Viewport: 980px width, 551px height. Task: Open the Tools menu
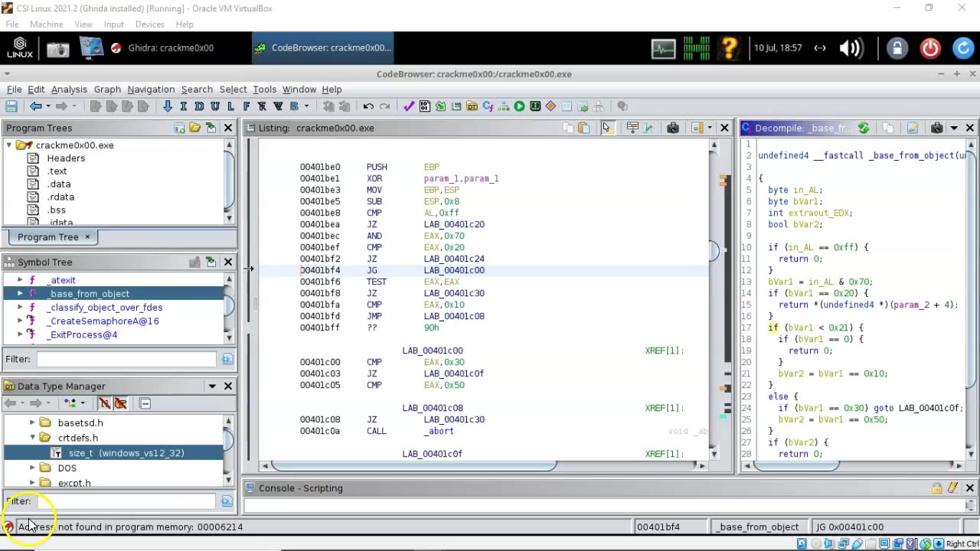pyautogui.click(x=264, y=90)
